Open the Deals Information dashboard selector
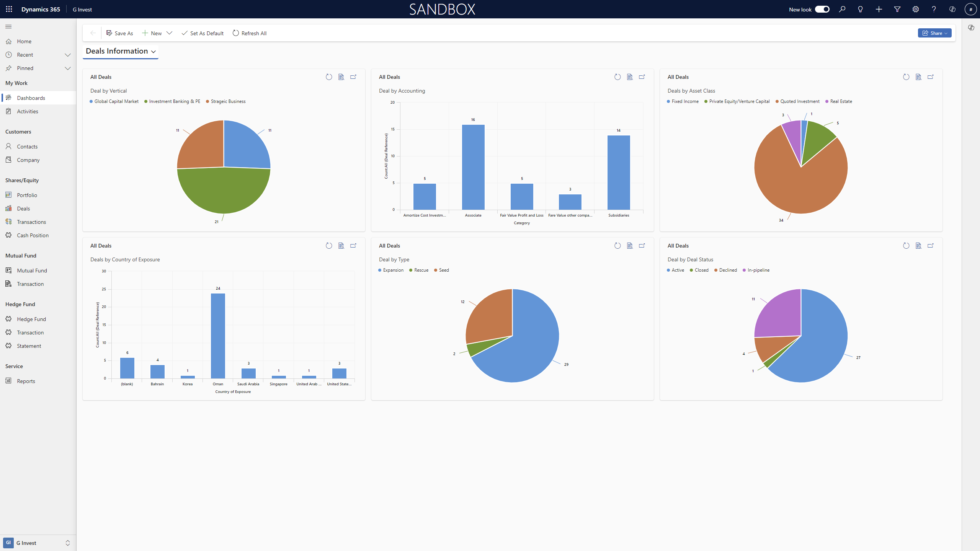The image size is (980, 551). point(121,51)
